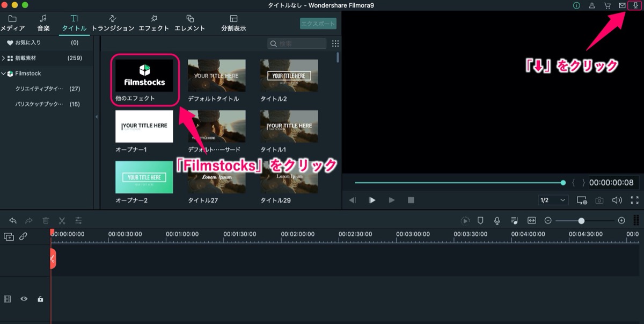The width and height of the screenshot is (644, 324).
Task: Open the edit adjustment sliders tool
Action: pyautogui.click(x=78, y=220)
